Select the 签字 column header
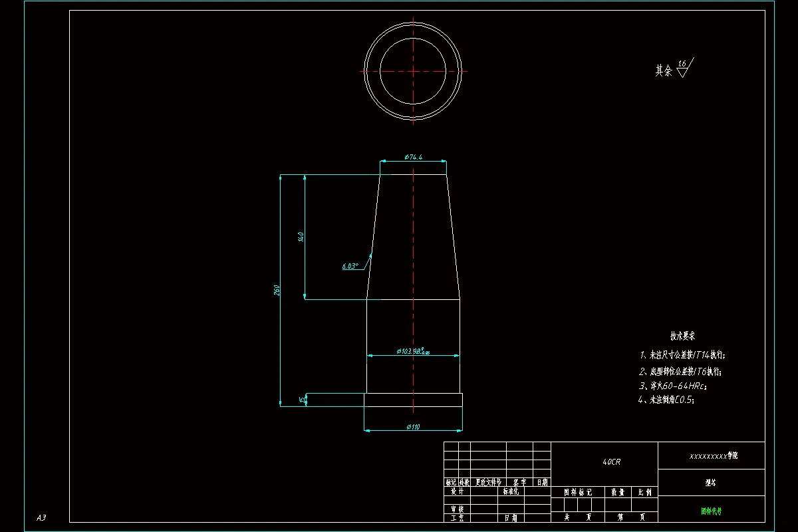The height and width of the screenshot is (532, 798). [x=520, y=482]
